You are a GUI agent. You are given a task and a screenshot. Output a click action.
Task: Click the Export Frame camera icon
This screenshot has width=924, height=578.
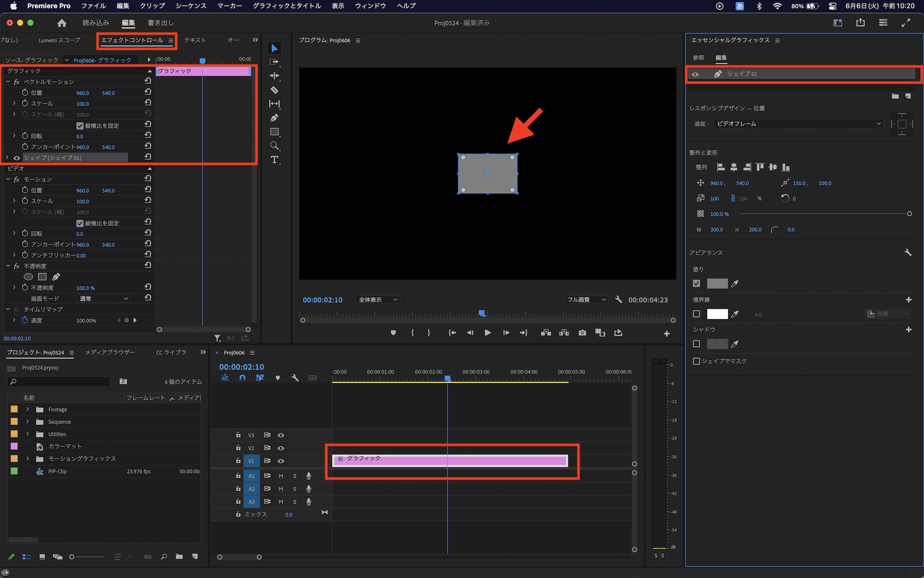tap(582, 333)
